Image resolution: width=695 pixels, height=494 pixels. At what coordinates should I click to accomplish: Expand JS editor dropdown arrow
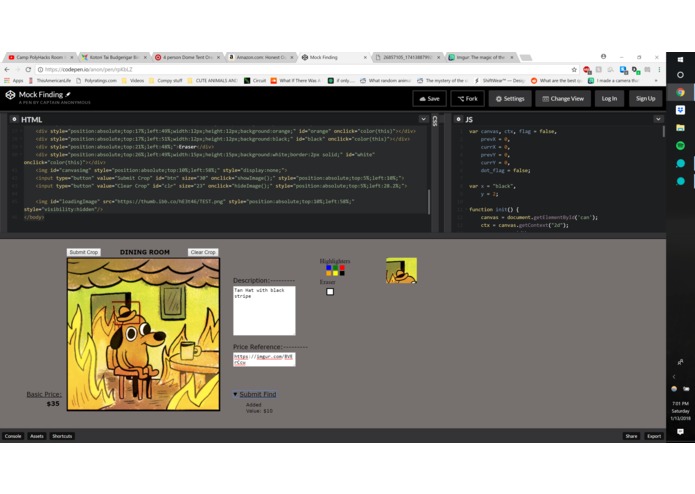[x=658, y=119]
